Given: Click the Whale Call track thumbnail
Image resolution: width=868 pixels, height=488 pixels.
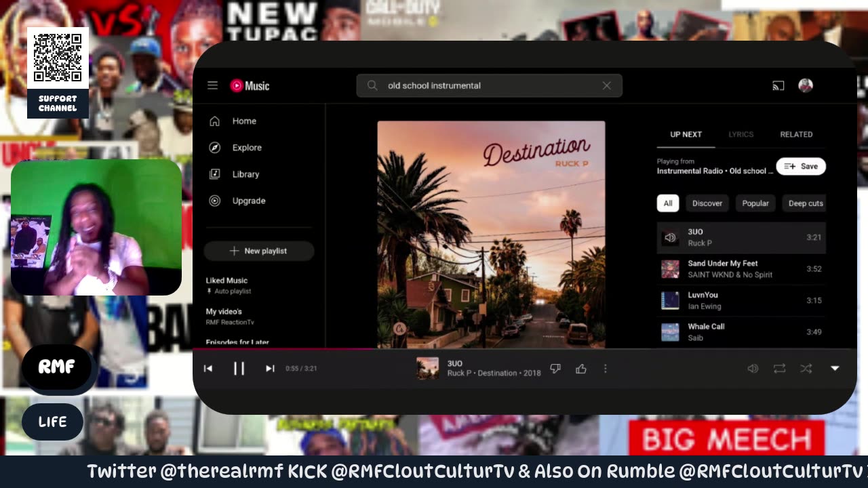Looking at the screenshot, I should tap(670, 332).
